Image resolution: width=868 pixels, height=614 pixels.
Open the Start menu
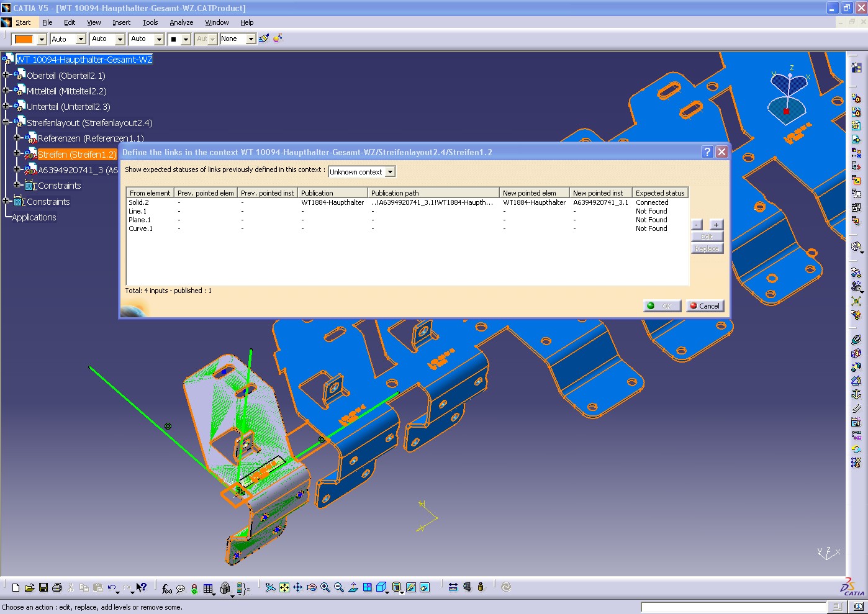point(23,22)
